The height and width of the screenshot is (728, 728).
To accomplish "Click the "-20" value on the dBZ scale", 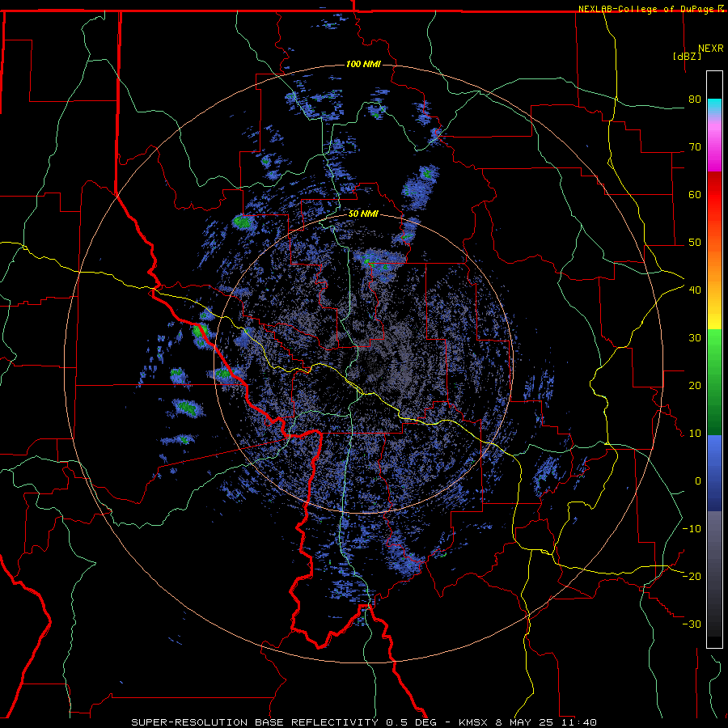I will point(692,577).
